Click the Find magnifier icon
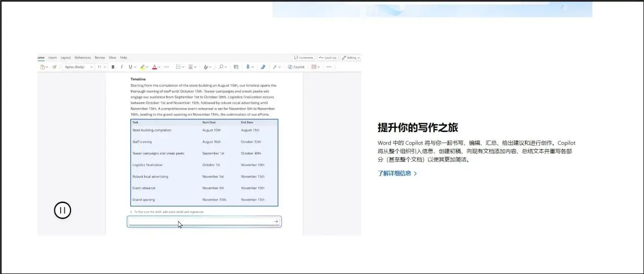Viewport: 644px width, 274px height. click(x=221, y=67)
